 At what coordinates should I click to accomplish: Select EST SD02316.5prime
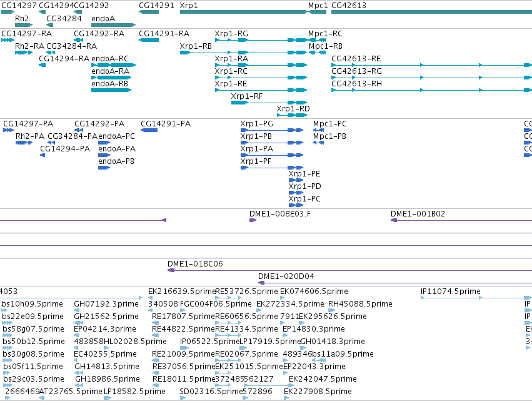(211, 392)
